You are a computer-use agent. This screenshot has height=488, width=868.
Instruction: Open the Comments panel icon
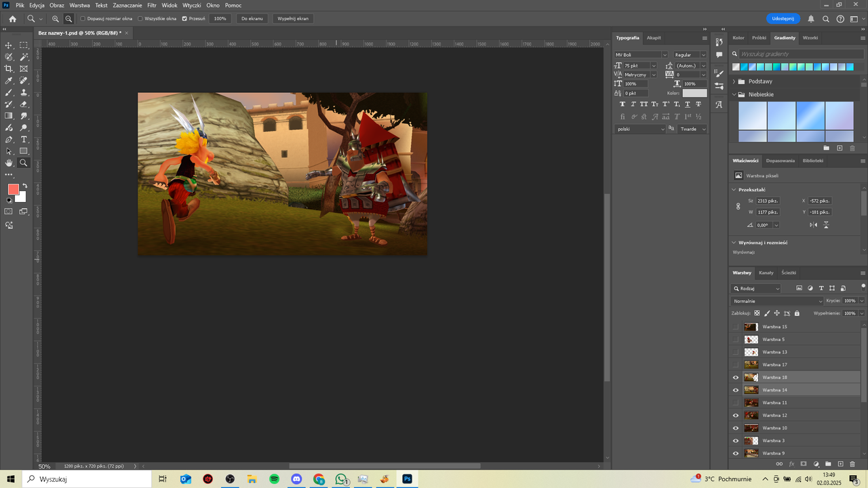tap(719, 55)
